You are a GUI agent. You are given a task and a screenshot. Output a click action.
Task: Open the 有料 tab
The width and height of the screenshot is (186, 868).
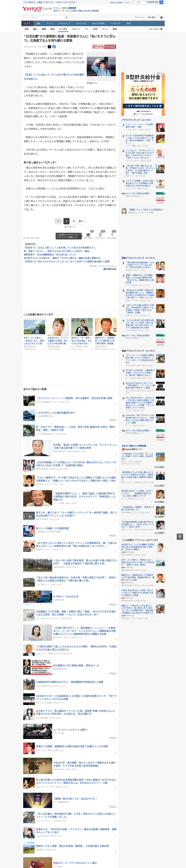coord(128,24)
